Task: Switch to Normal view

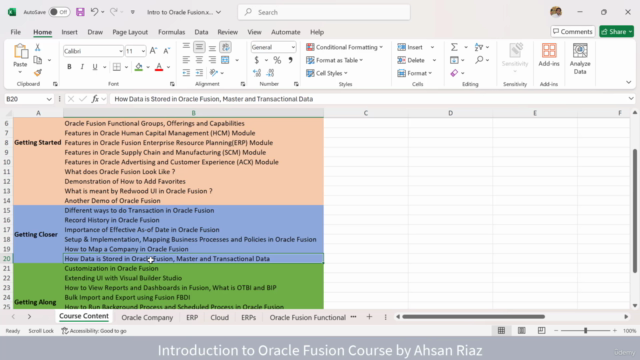Action: [501, 331]
